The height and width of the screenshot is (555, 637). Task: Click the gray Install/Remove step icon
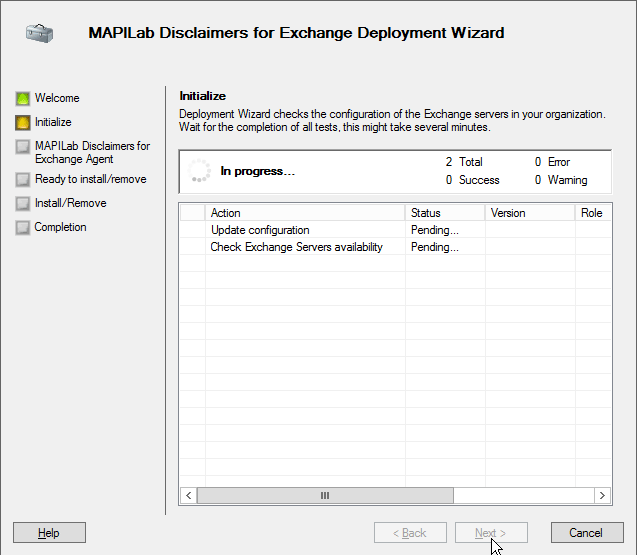[x=23, y=203]
